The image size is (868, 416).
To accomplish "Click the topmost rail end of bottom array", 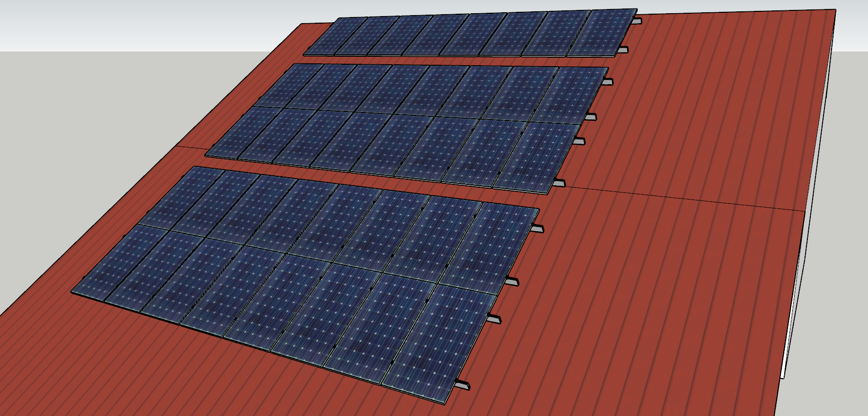I will [537, 229].
